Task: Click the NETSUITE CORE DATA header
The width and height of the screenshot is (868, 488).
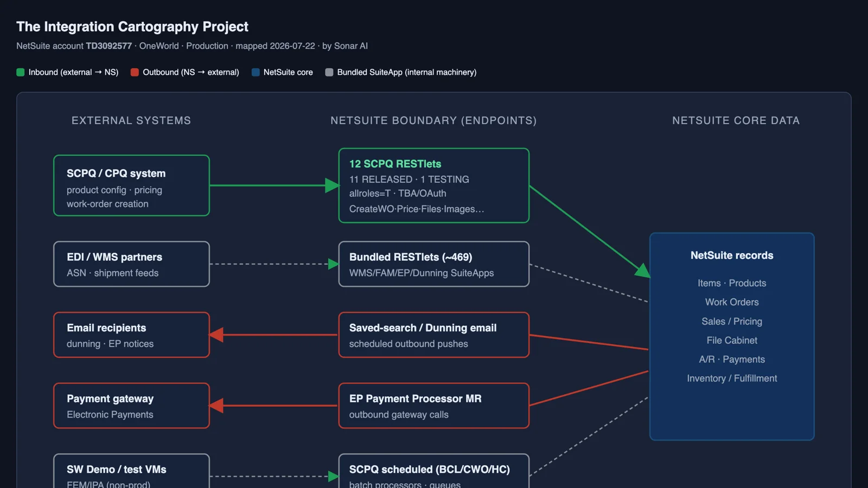Action: click(736, 120)
